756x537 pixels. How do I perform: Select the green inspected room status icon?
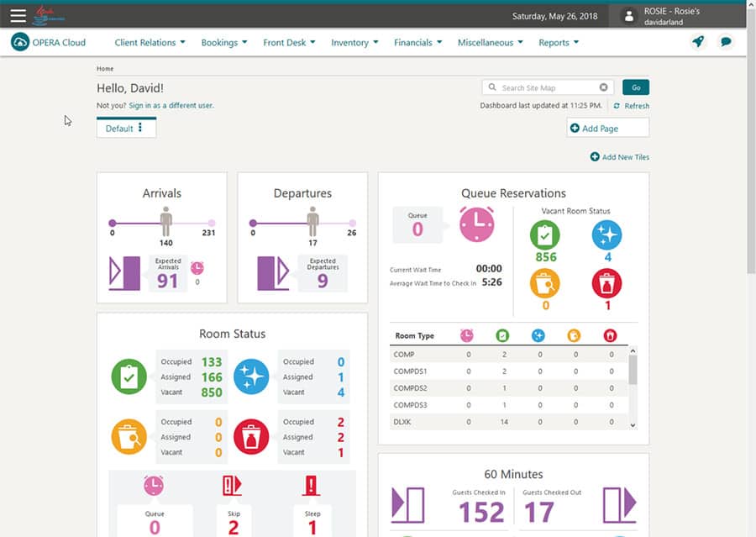pos(129,376)
